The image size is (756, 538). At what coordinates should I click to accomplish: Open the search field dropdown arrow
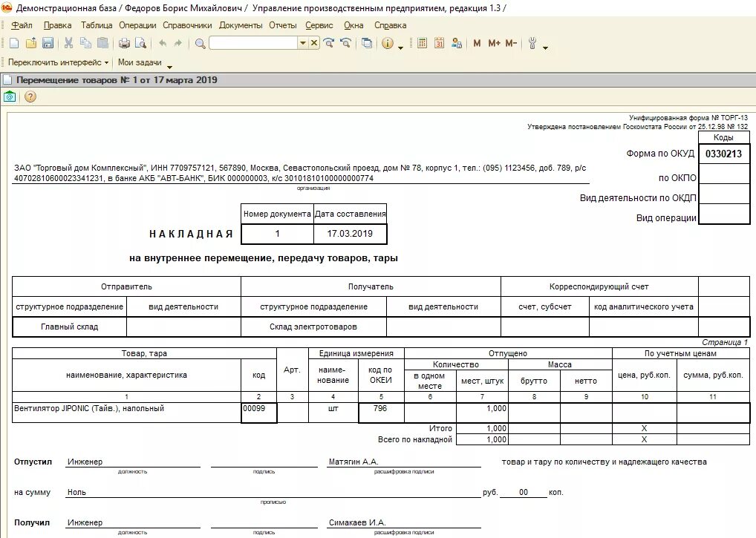pos(303,43)
